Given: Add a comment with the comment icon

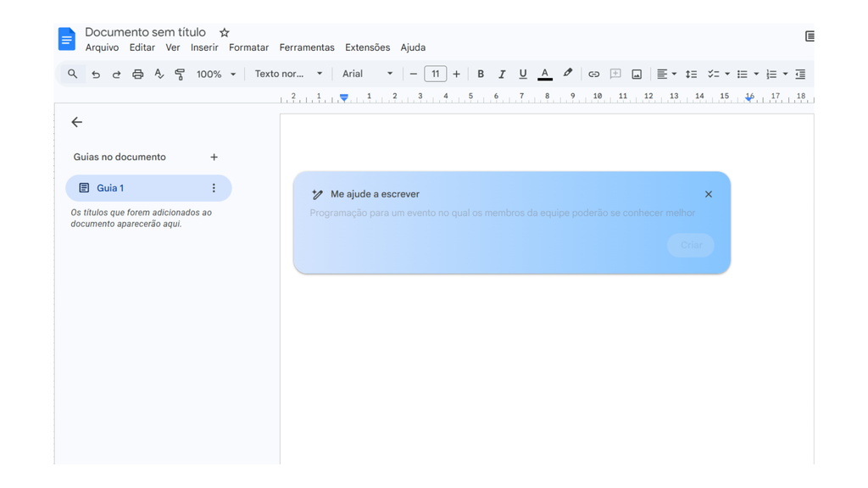Looking at the screenshot, I should [615, 74].
